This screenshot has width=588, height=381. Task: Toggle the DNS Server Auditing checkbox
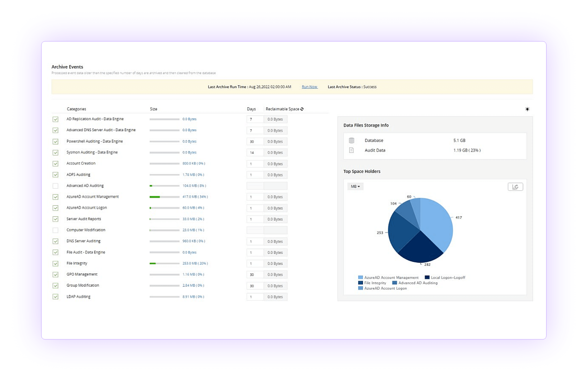pyautogui.click(x=55, y=241)
